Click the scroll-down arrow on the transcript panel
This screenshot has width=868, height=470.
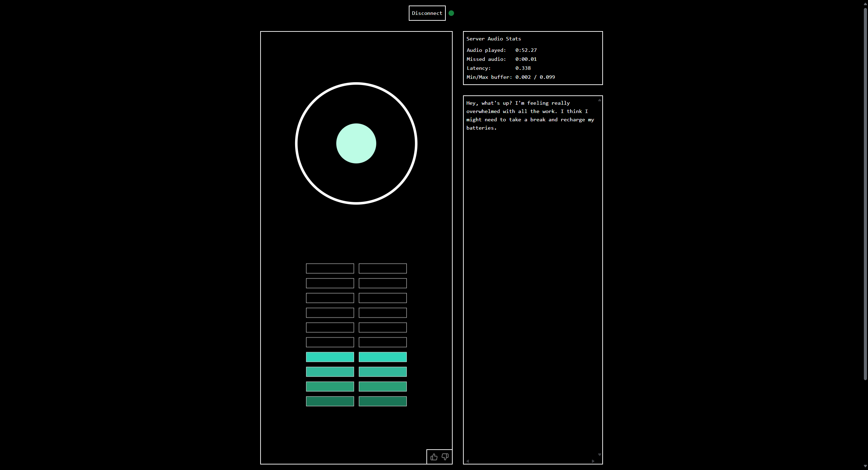tap(600, 454)
